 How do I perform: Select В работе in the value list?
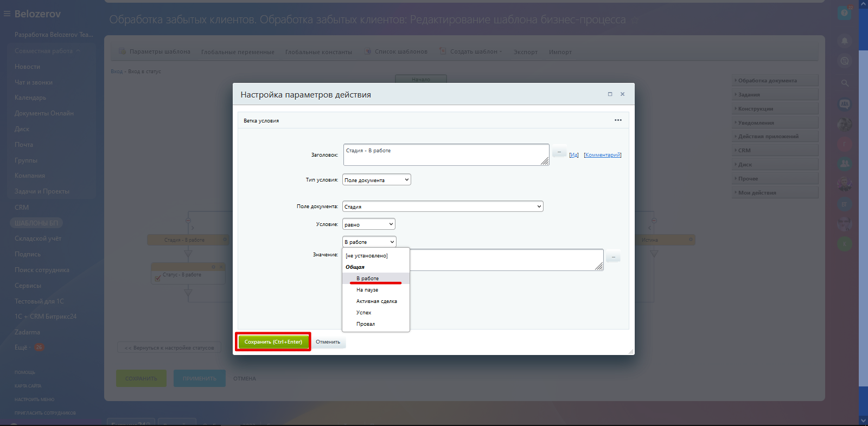tap(376, 279)
